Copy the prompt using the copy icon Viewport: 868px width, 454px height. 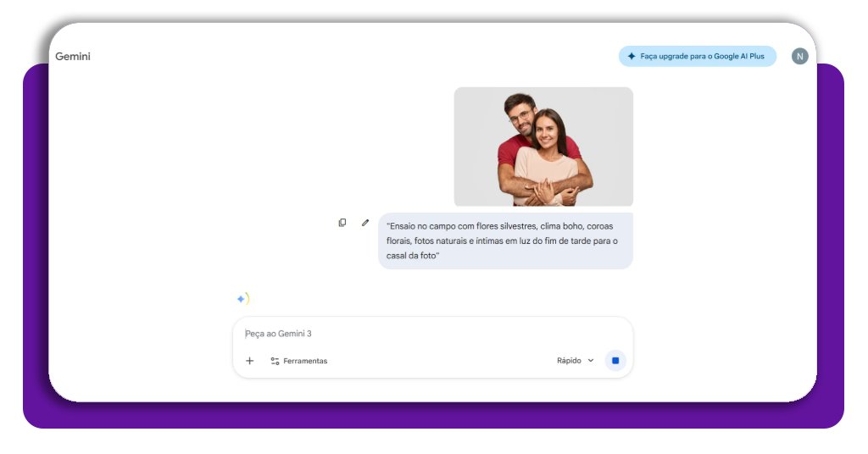[342, 223]
